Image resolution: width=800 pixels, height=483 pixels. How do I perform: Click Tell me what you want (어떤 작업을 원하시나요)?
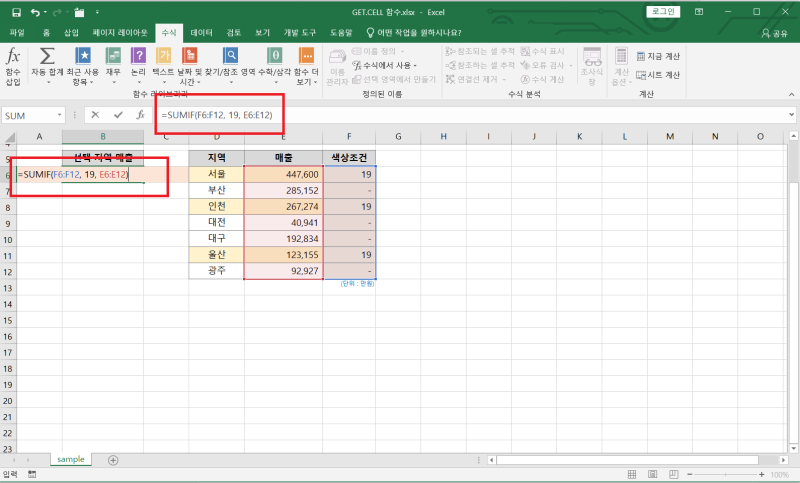pyautogui.click(x=414, y=33)
